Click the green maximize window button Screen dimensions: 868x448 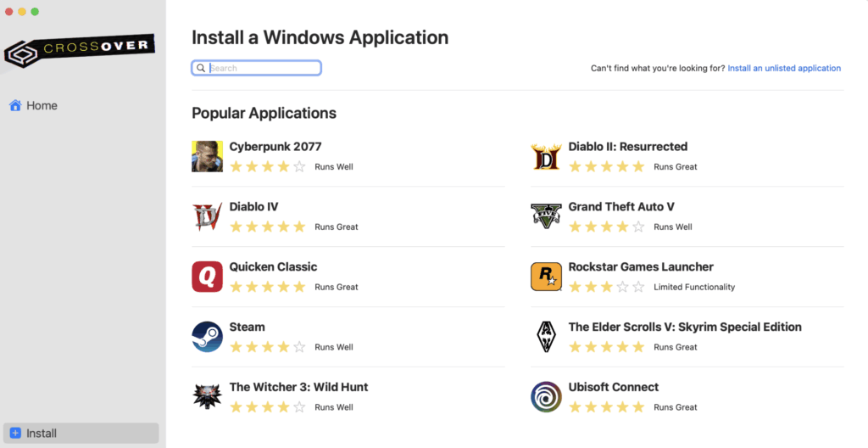pos(35,12)
